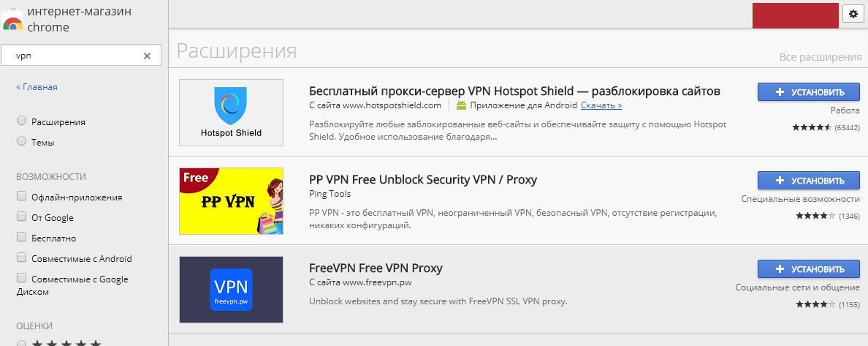The width and height of the screenshot is (868, 346).
Task: Click the star rating of PP VPN
Action: (x=815, y=216)
